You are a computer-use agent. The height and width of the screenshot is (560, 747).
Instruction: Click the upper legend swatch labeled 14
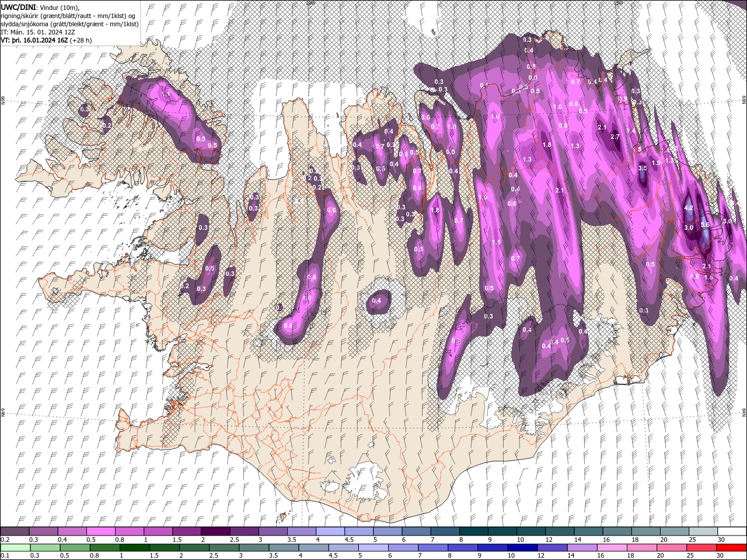point(588,531)
